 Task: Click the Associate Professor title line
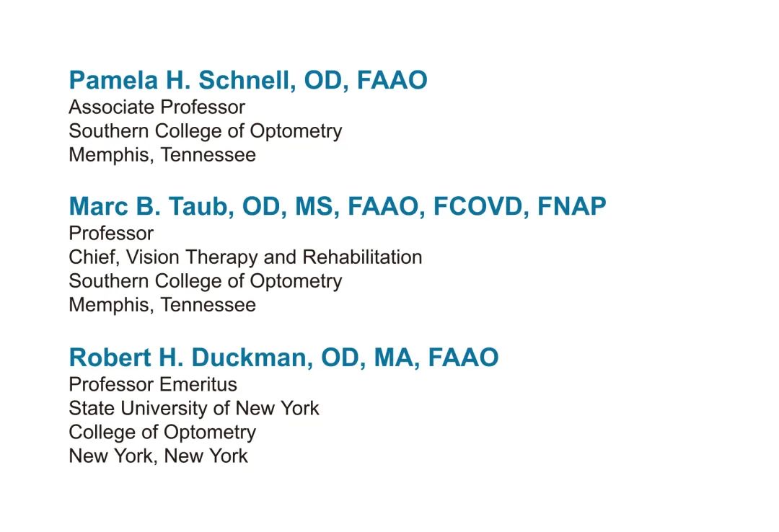157,107
